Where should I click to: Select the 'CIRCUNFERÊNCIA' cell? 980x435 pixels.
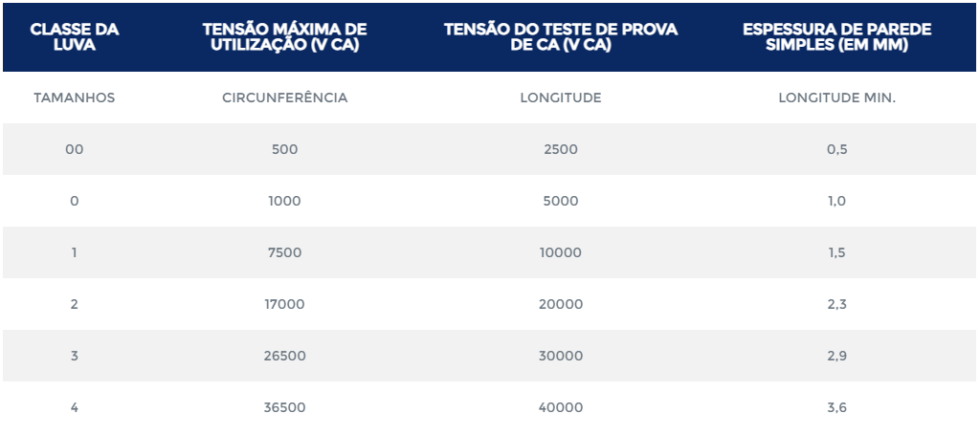(x=285, y=98)
